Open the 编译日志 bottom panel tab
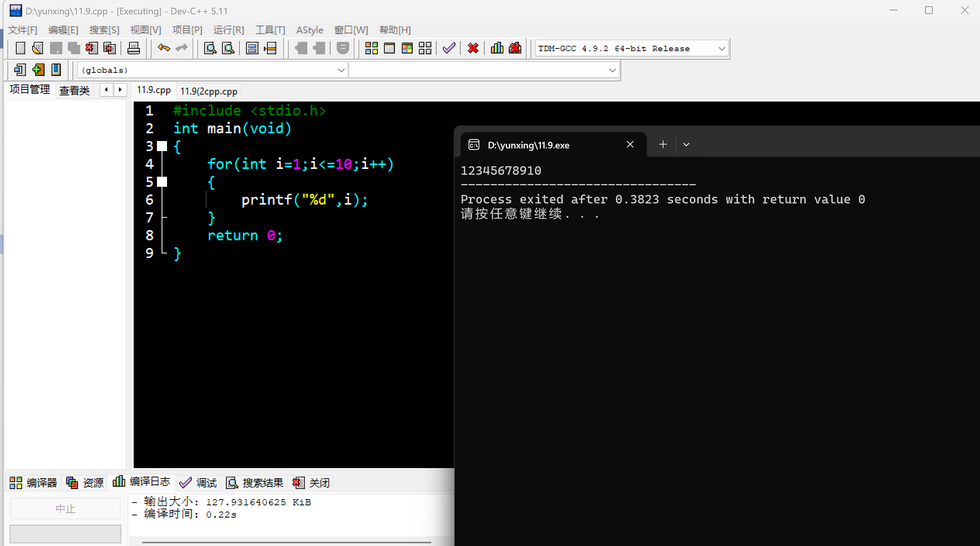 pos(142,482)
